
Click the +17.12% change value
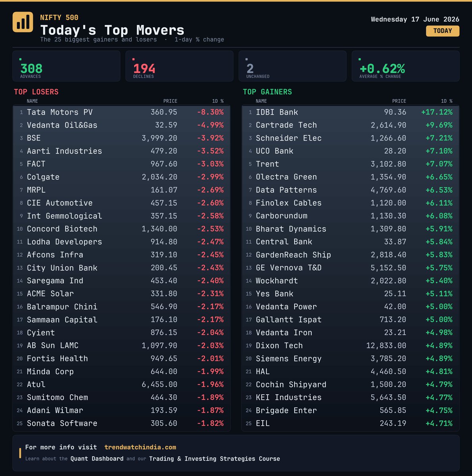437,112
